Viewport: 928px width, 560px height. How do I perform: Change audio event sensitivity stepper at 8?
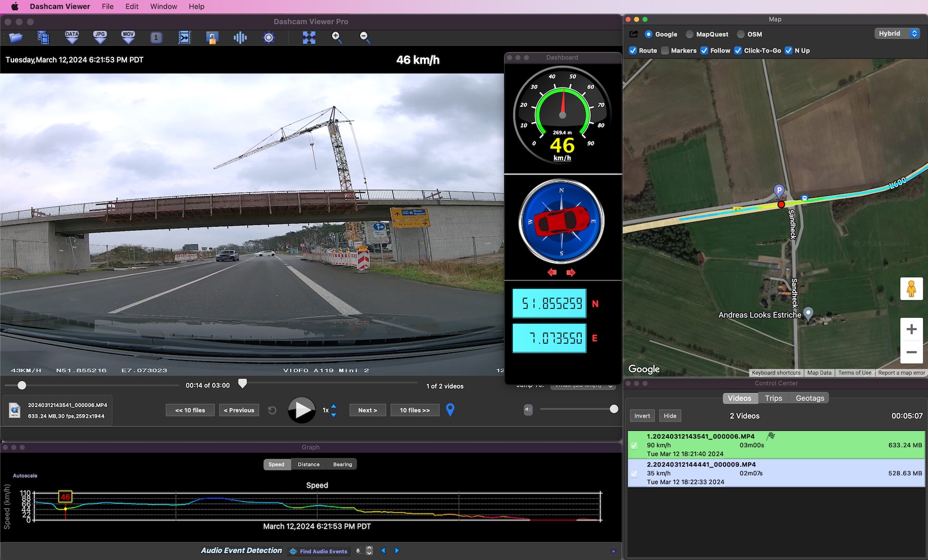coord(369,551)
